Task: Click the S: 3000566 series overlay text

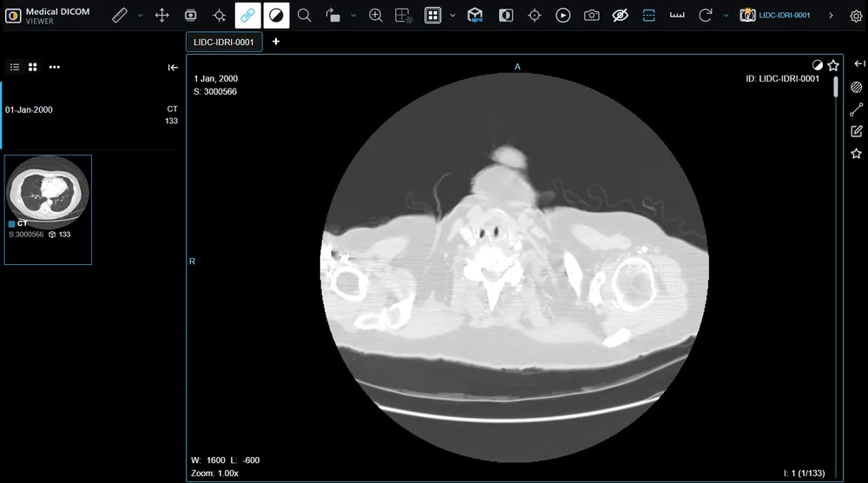Action: tap(215, 92)
